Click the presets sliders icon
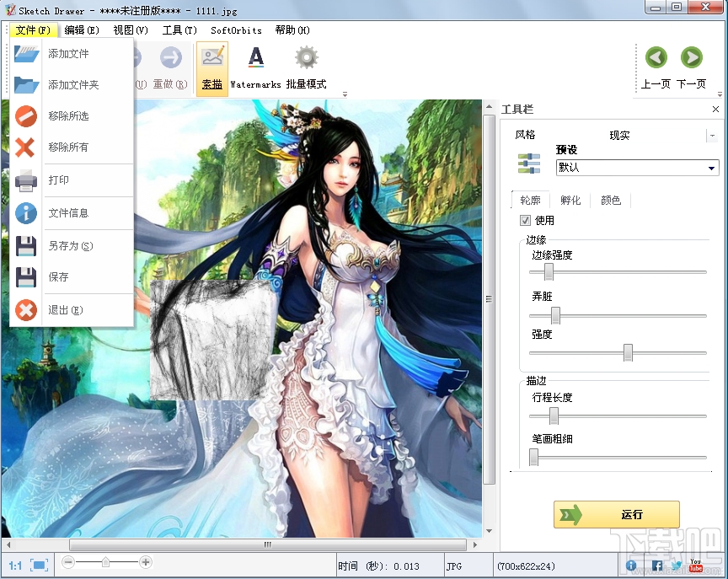The width and height of the screenshot is (728, 579). (529, 164)
